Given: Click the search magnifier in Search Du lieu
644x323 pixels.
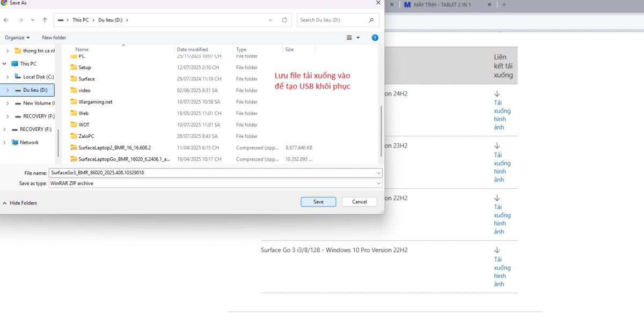Looking at the screenshot, I should pos(371,20).
